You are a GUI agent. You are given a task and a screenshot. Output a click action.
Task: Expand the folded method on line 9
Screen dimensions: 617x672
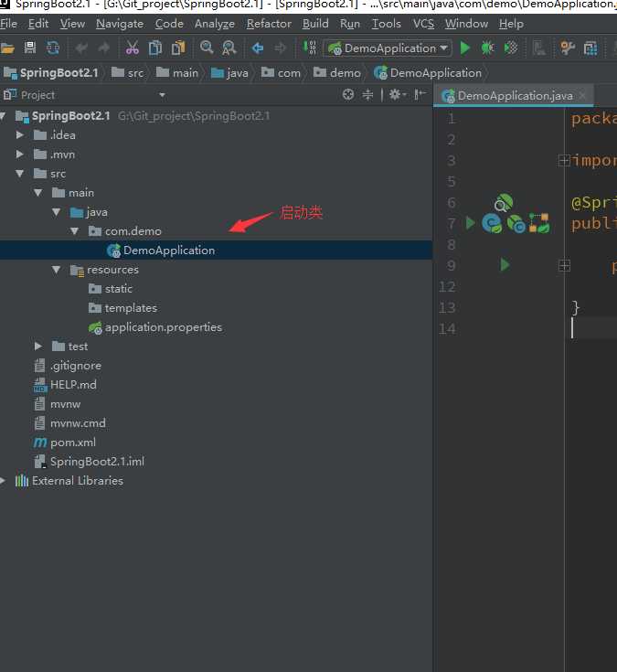click(564, 266)
